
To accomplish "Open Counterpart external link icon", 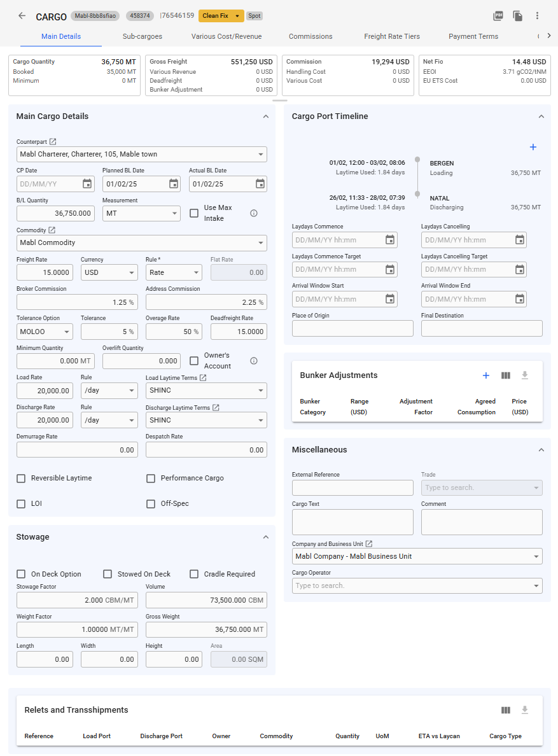I will [53, 141].
